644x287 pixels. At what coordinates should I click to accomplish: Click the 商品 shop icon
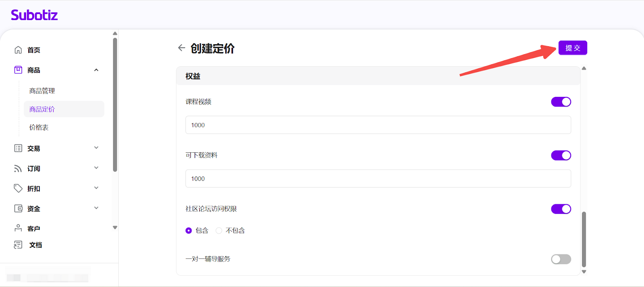[x=18, y=70]
